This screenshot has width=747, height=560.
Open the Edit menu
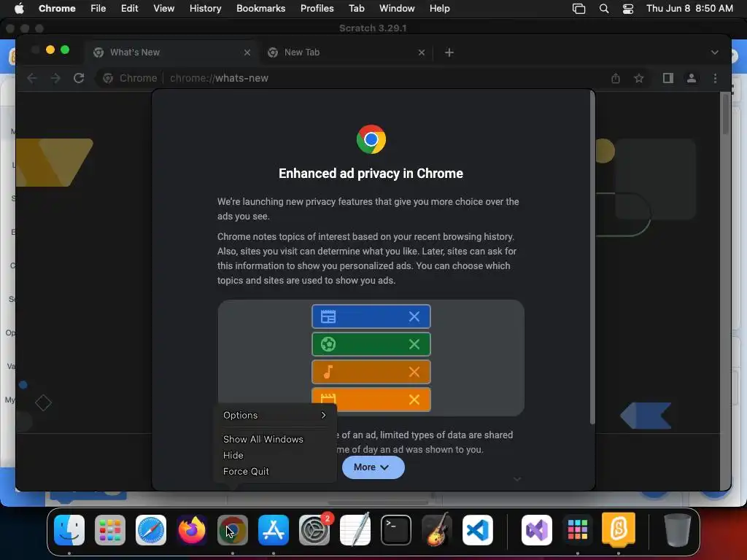130,8
